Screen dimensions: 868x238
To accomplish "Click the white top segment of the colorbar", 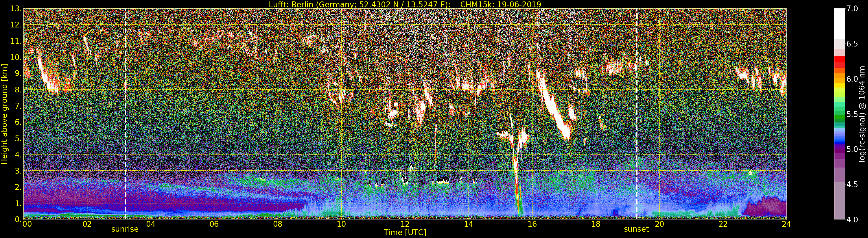I will [x=839, y=24].
